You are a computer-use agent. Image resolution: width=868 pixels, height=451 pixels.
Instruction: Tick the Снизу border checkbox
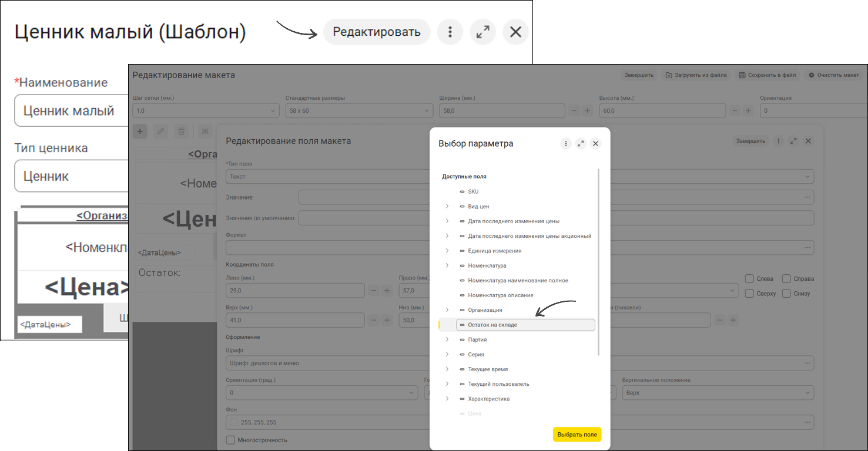(786, 293)
